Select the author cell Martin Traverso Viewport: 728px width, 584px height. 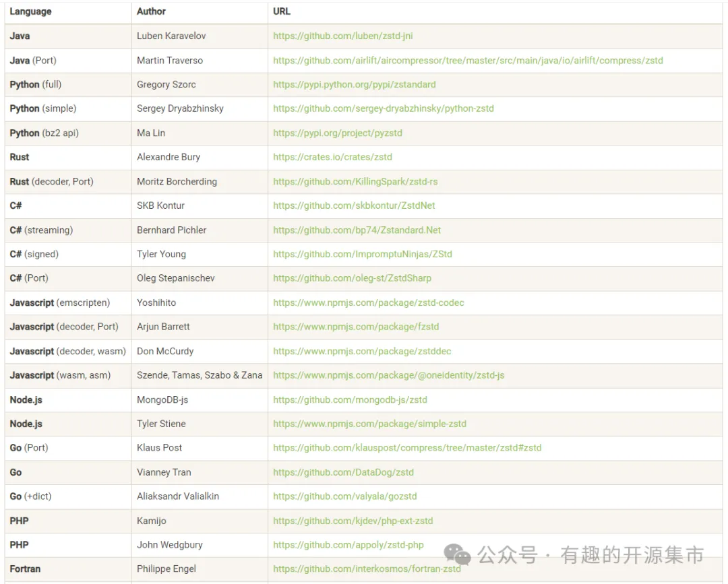200,61
